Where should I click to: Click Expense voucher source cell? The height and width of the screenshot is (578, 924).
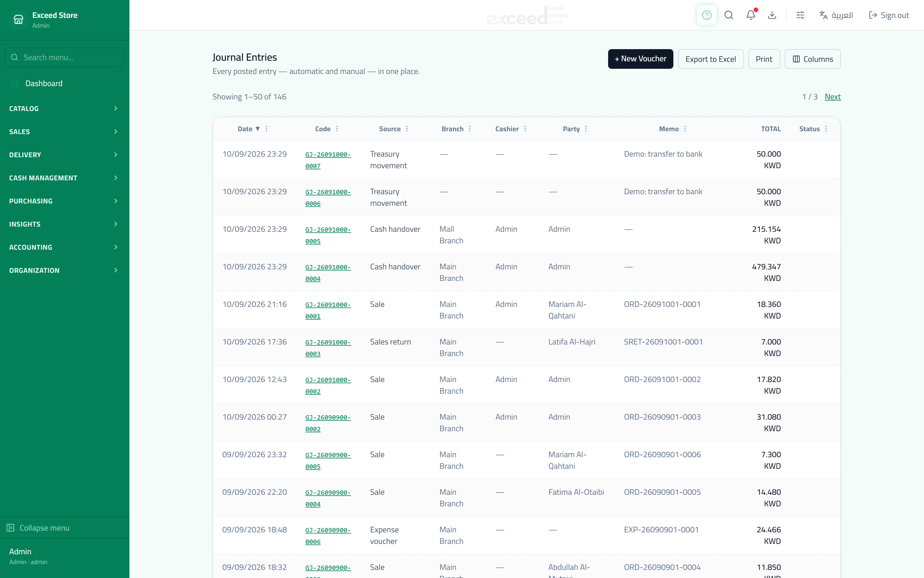pos(384,535)
